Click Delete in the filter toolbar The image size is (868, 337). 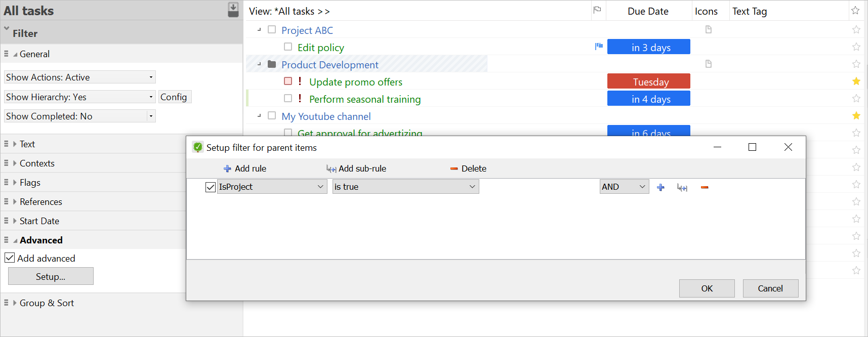coord(468,168)
